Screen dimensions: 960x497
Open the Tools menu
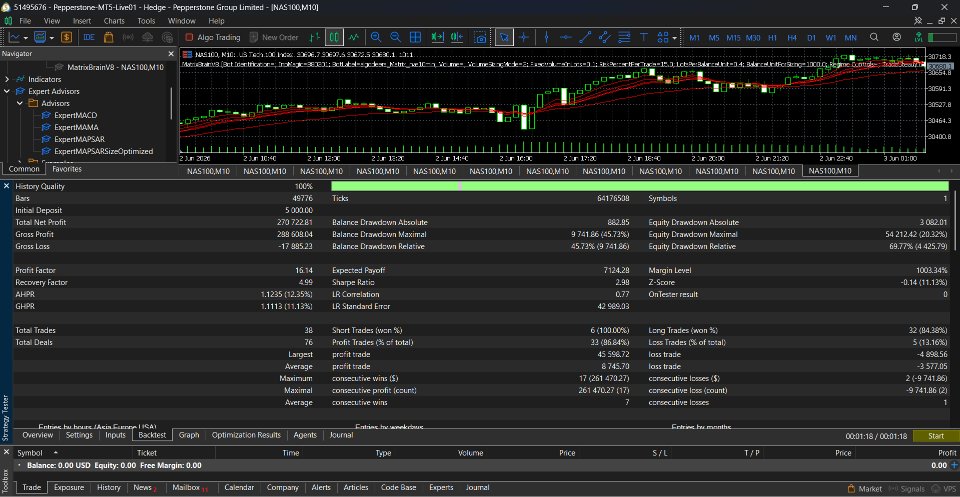pyautogui.click(x=146, y=21)
